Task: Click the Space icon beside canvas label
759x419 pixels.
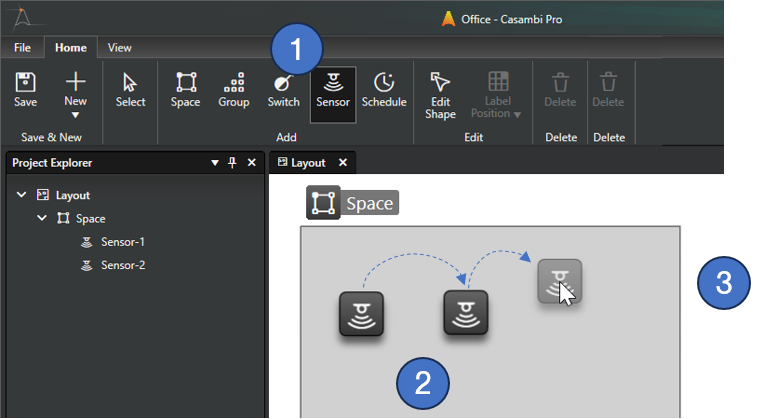Action: (323, 203)
